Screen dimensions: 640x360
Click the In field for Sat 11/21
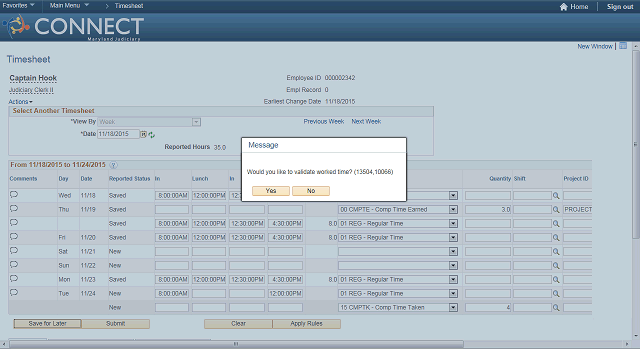172,251
